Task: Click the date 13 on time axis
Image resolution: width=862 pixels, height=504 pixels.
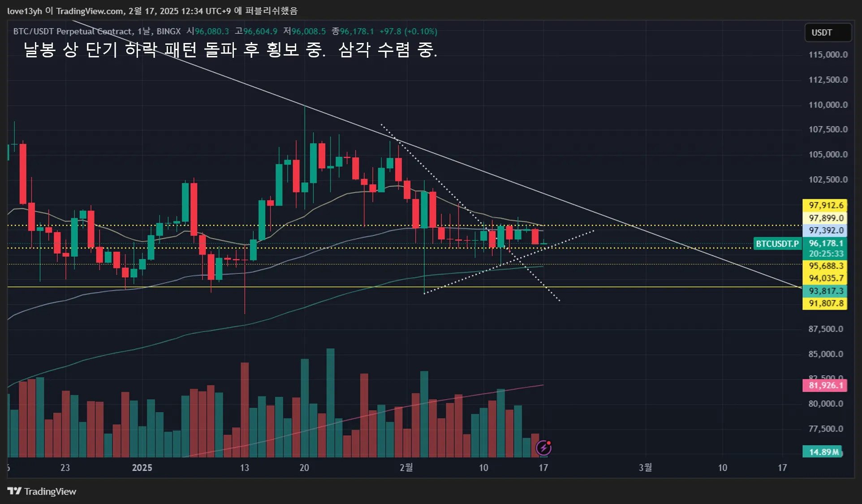Action: [244, 468]
